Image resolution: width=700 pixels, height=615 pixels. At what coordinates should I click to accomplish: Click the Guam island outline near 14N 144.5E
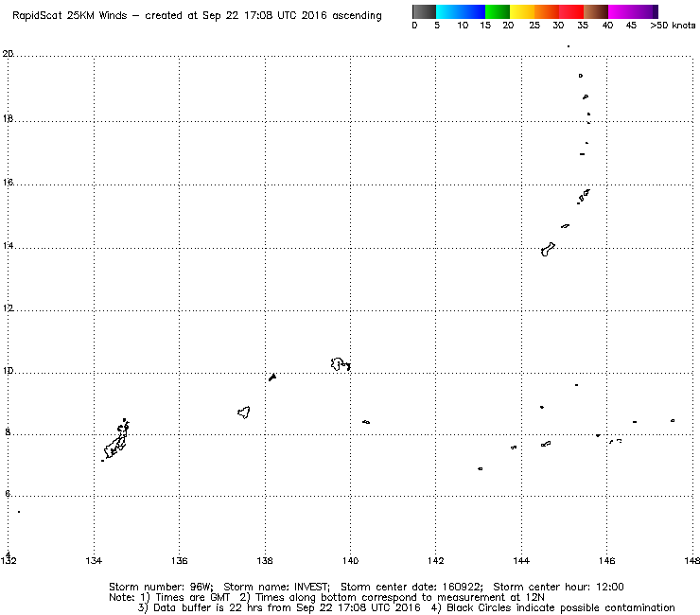(548, 249)
